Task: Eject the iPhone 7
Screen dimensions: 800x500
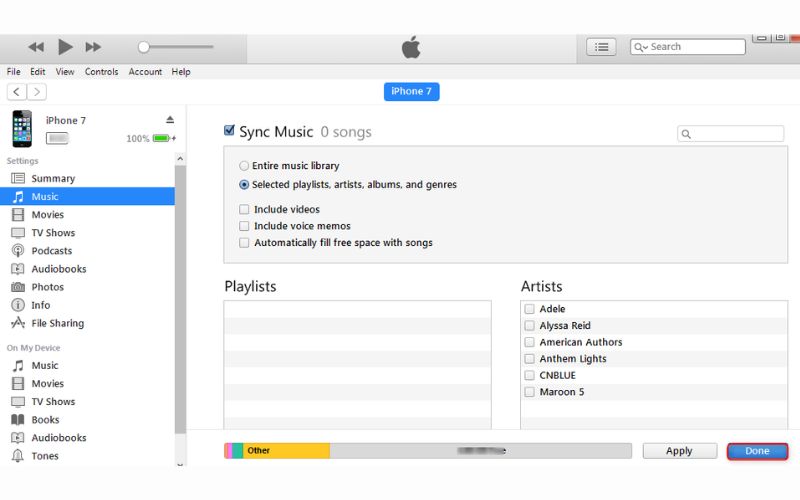Action: (x=170, y=119)
